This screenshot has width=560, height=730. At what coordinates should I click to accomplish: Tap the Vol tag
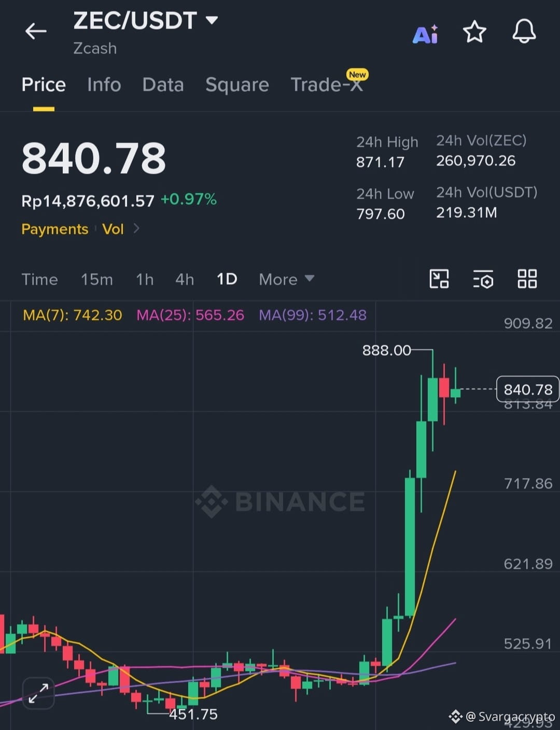pos(113,229)
